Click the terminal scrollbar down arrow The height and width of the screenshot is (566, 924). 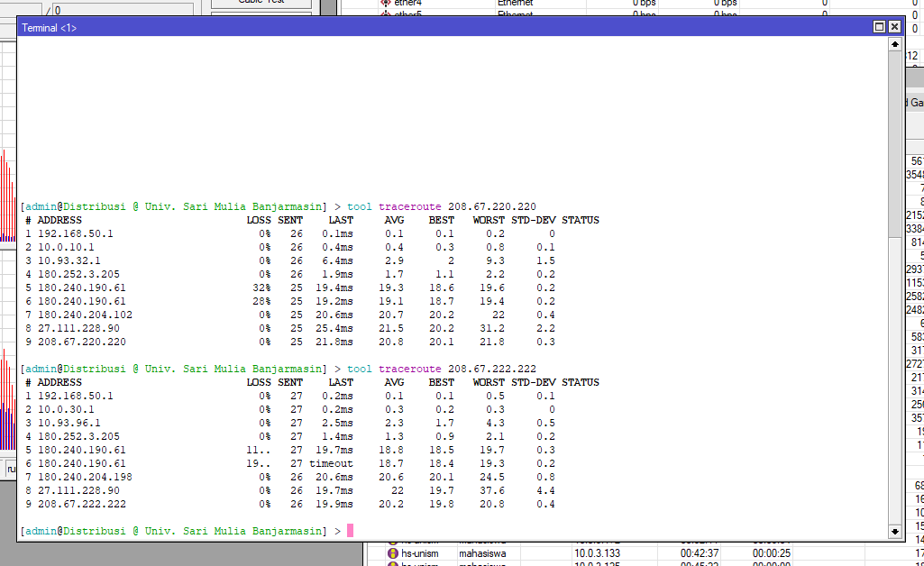894,531
